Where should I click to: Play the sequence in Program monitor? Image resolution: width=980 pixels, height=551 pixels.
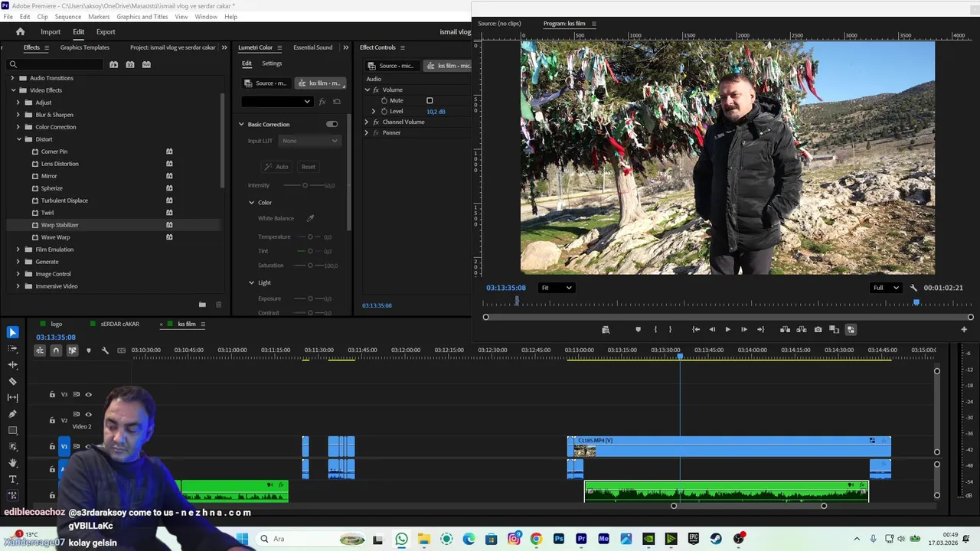(x=727, y=330)
